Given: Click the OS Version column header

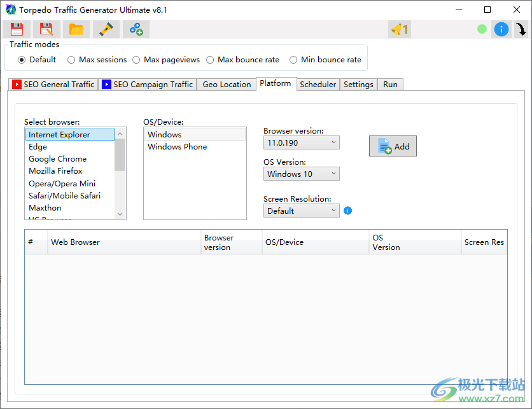Looking at the screenshot, I should [x=415, y=242].
